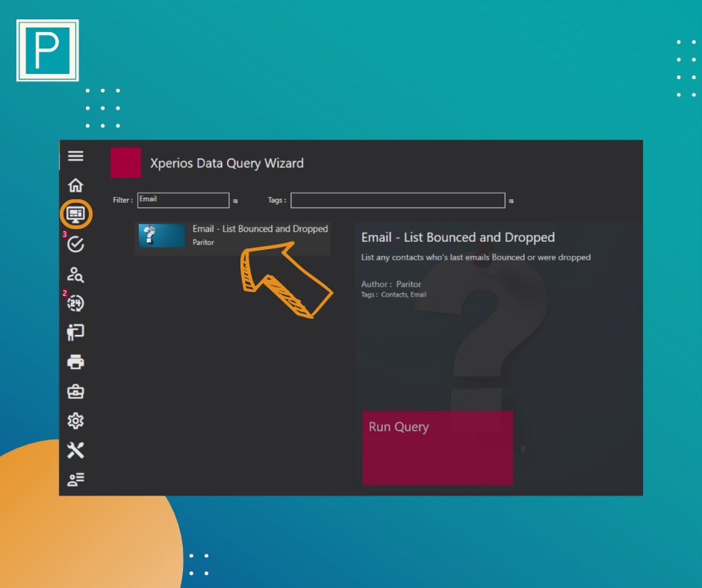Select 'Email - List Bounced and Dropped' list entry
The height and width of the screenshot is (588, 702).
pos(233,239)
